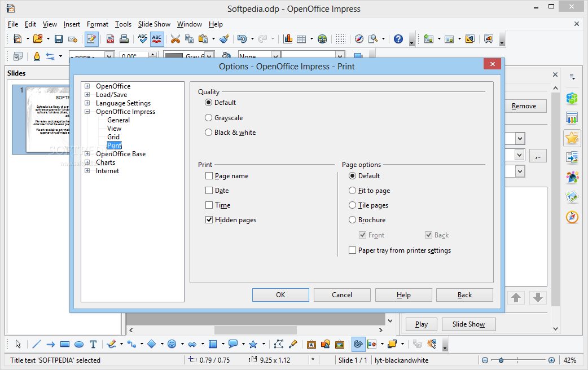
Task: Click the Undo arrow icon
Action: [x=242, y=39]
